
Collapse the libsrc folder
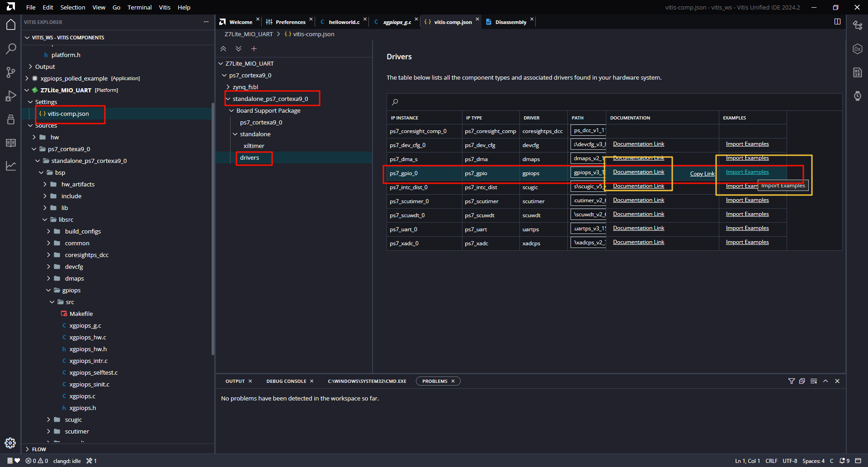pyautogui.click(x=45, y=219)
